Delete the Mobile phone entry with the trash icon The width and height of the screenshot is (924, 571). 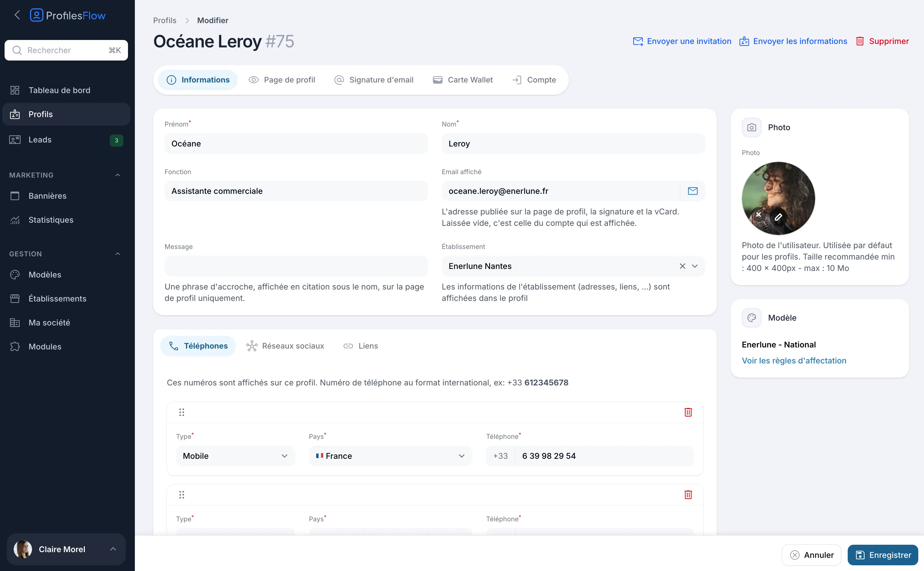(x=688, y=412)
